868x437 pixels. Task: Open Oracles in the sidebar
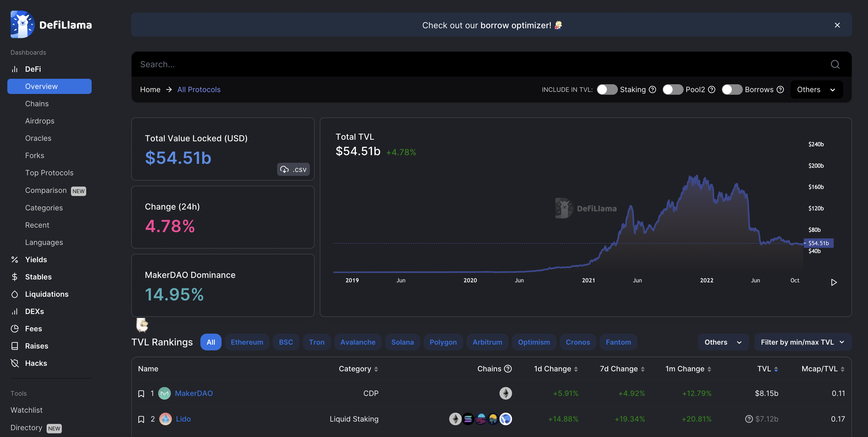click(x=38, y=138)
